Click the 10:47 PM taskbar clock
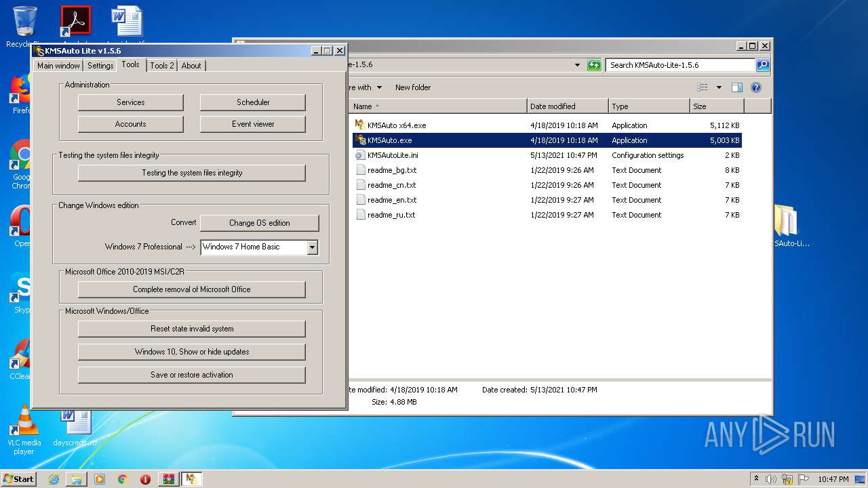 [x=833, y=479]
